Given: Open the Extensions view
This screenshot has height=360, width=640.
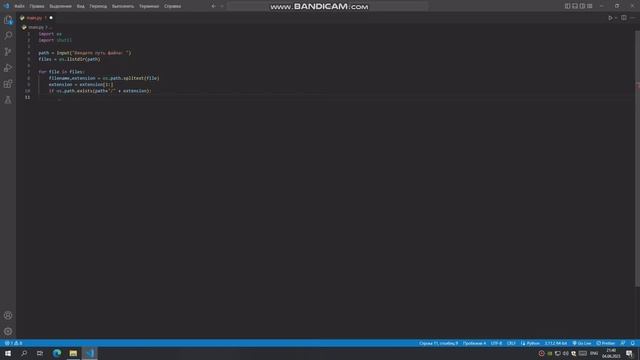Looking at the screenshot, I should 8,84.
